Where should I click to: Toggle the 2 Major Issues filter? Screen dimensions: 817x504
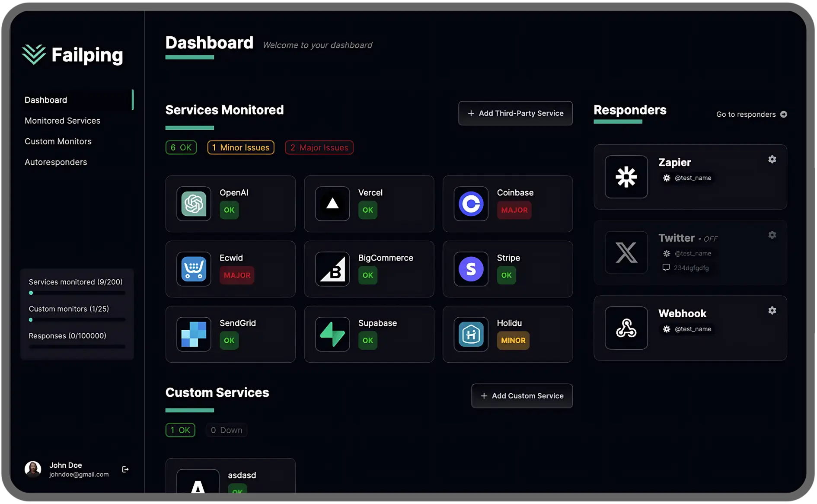[x=319, y=147]
